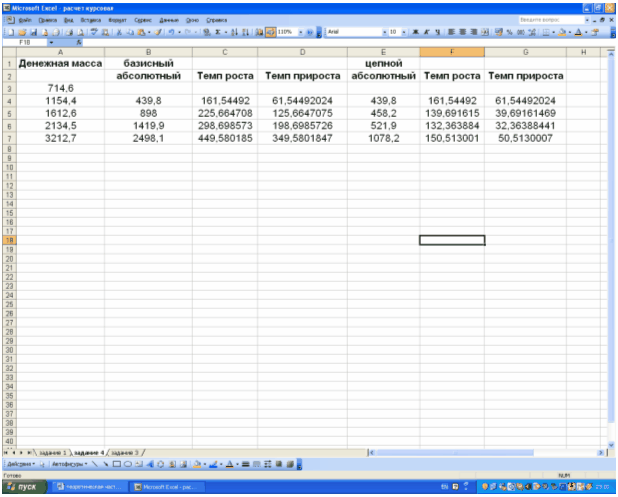
Task: Align cell text left
Action: tap(451, 32)
